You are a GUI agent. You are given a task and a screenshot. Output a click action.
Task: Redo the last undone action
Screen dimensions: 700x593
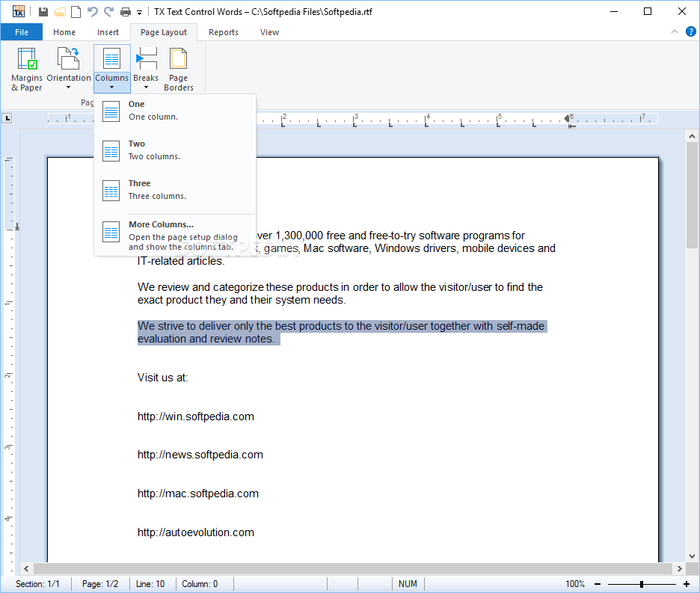pos(109,12)
